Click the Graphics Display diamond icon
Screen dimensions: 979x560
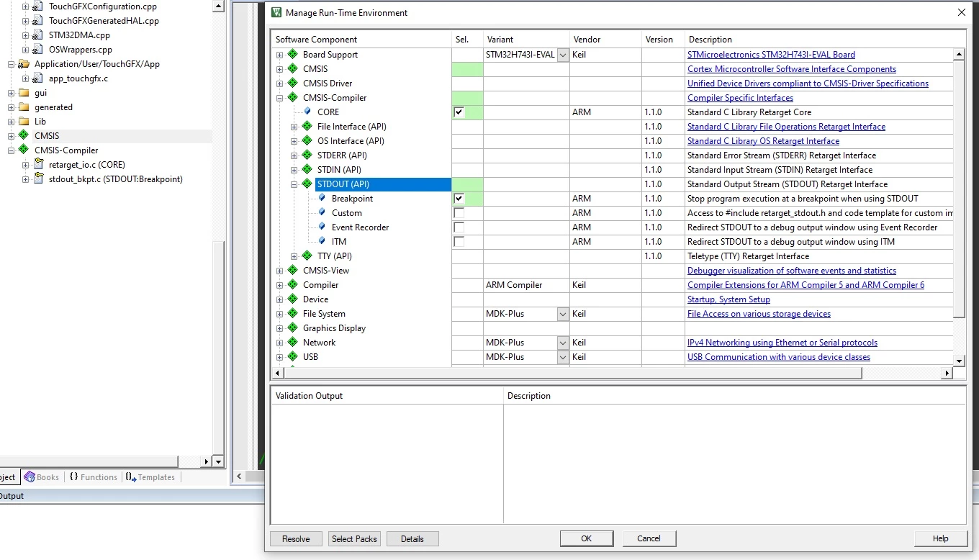(292, 328)
